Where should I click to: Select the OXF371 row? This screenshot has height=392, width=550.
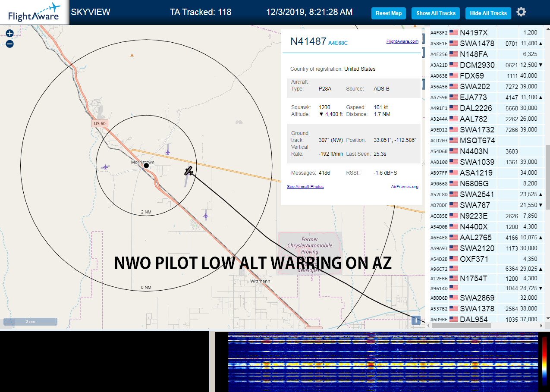(x=486, y=259)
